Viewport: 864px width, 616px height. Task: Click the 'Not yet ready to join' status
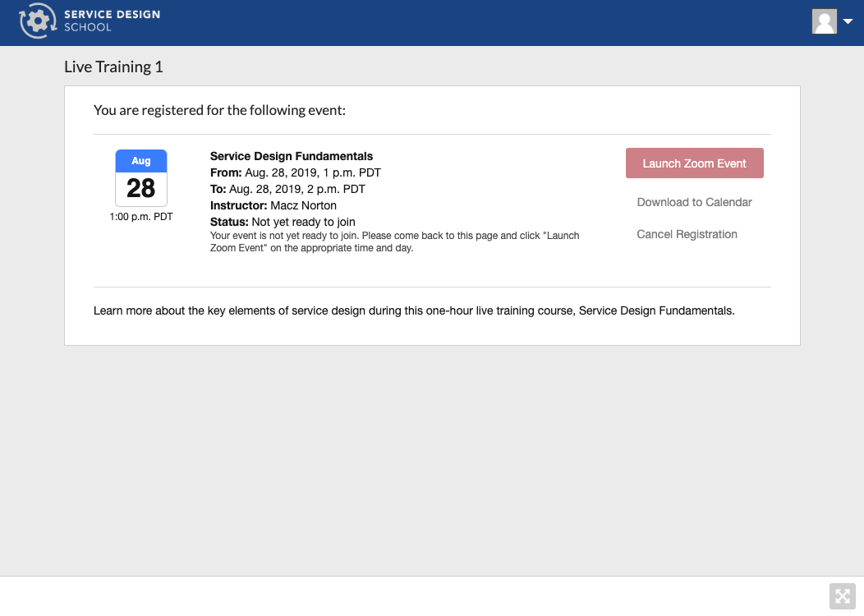pos(303,222)
